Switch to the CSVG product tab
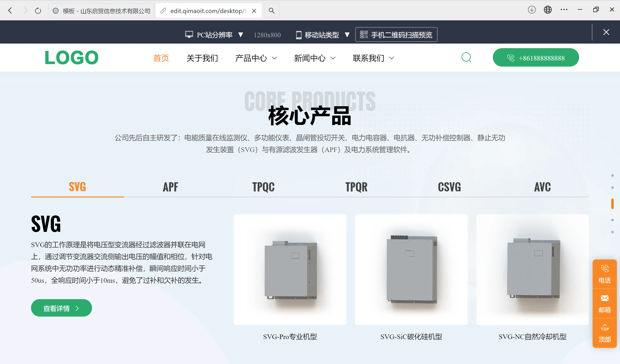The width and height of the screenshot is (620, 364). [x=449, y=187]
